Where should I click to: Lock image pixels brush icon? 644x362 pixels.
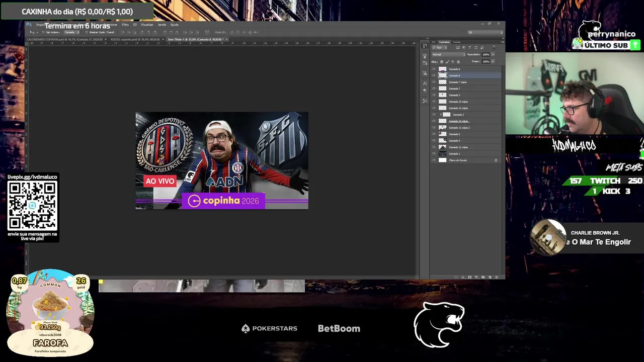point(447,61)
